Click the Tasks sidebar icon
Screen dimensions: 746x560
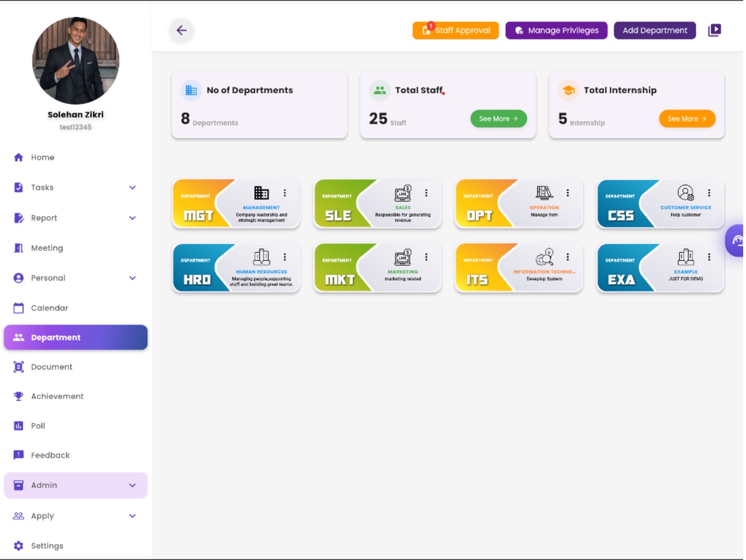[19, 187]
